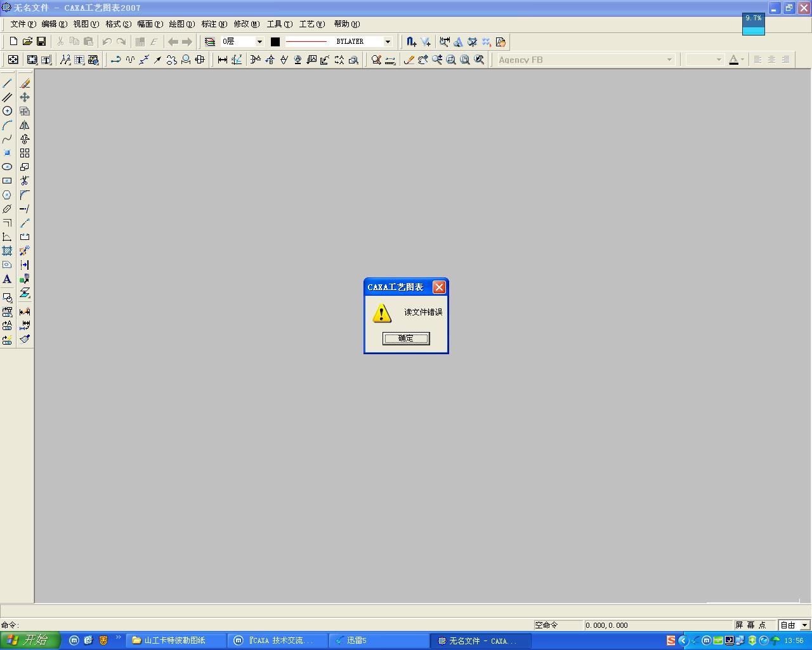This screenshot has width=812, height=650.
Task: Expand the Agency FB font dropdown
Action: point(669,60)
